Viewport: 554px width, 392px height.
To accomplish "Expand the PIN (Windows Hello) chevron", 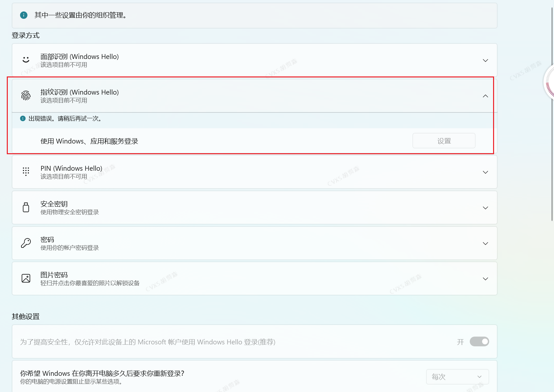I will coord(485,172).
